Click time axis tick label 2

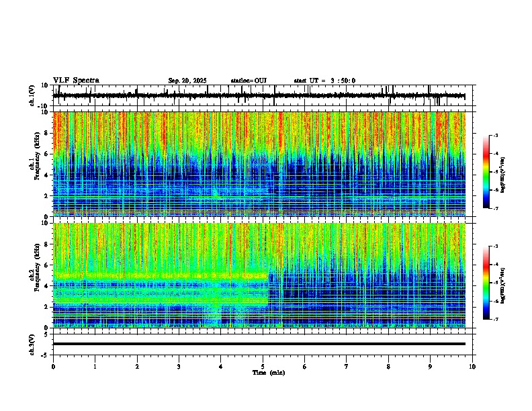[x=137, y=367]
